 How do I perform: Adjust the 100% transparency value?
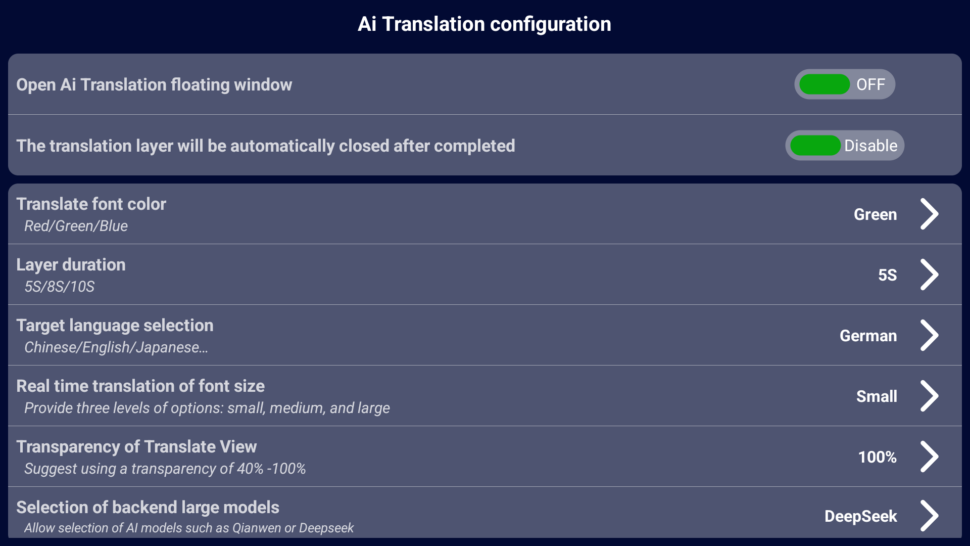pos(877,457)
